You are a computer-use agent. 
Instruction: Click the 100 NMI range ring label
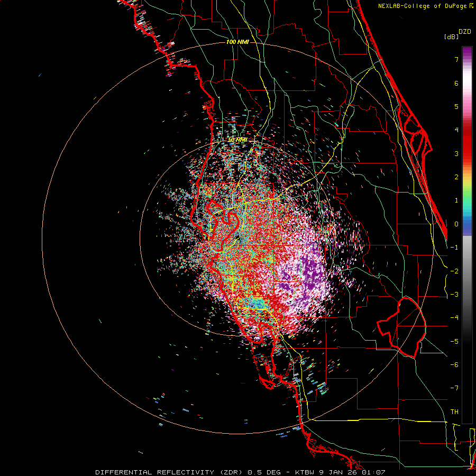click(237, 42)
